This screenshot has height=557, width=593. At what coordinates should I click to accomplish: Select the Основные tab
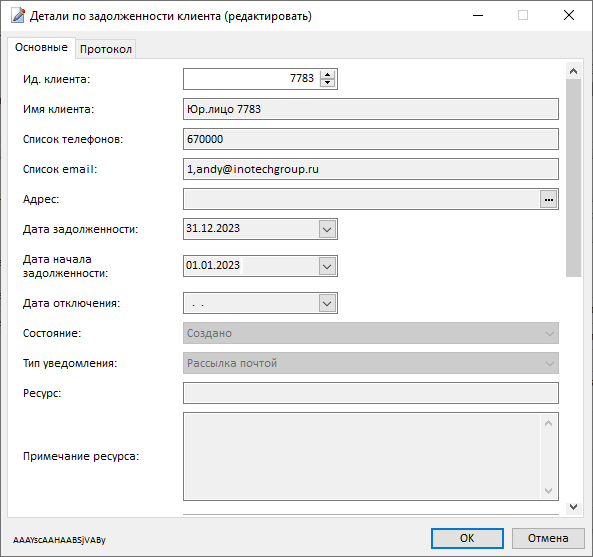click(x=41, y=48)
